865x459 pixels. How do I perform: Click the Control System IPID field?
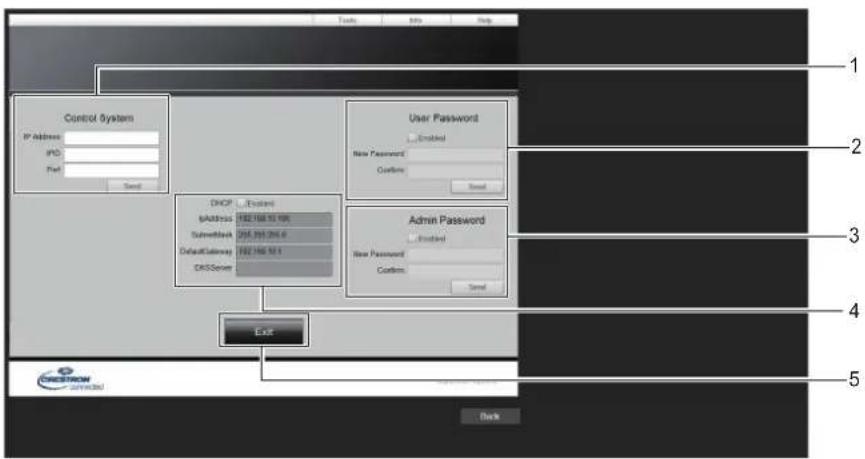[x=111, y=154]
